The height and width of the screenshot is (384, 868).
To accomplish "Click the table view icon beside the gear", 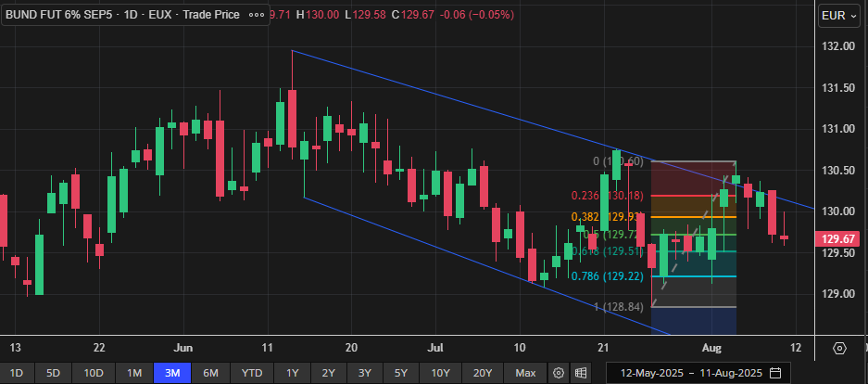I will pos(581,373).
